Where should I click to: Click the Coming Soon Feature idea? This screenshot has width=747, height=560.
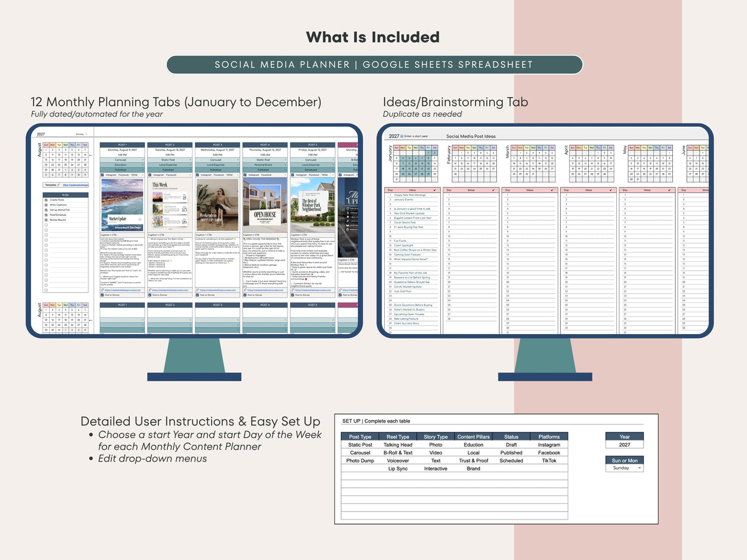pyautogui.click(x=407, y=255)
